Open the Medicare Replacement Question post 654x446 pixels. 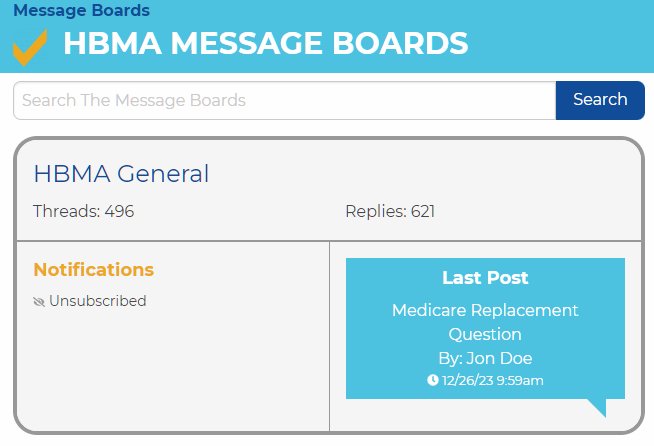[x=485, y=322]
